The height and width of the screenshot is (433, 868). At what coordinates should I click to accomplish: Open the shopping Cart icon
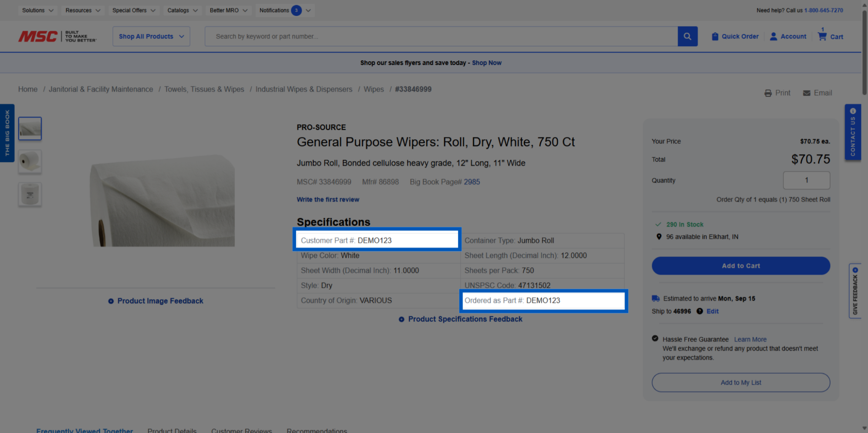coord(822,36)
